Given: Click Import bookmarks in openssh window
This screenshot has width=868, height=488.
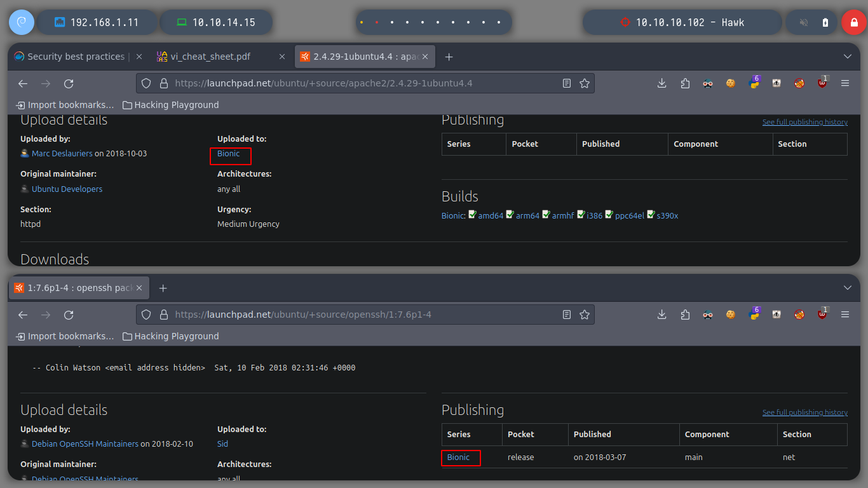Looking at the screenshot, I should [x=65, y=336].
